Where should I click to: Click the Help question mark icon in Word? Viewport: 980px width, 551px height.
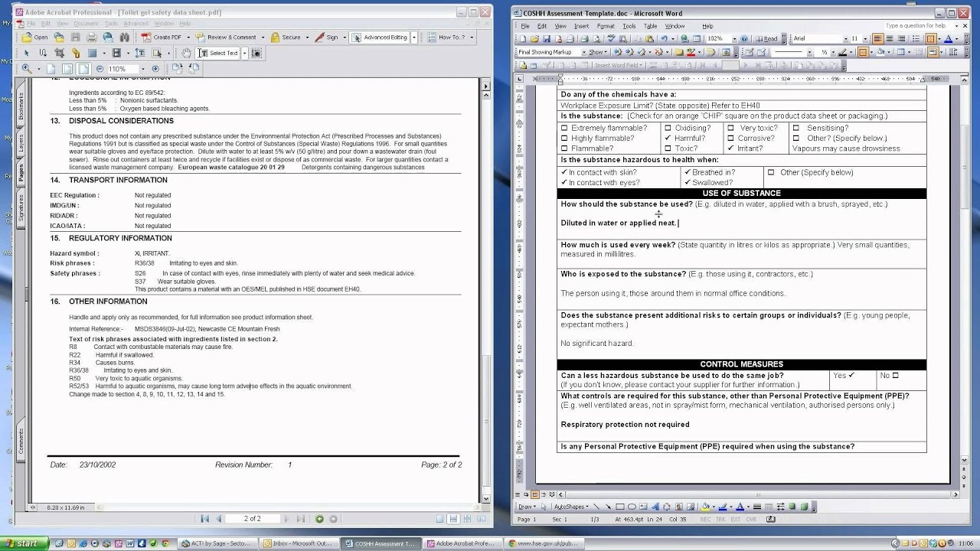point(744,38)
